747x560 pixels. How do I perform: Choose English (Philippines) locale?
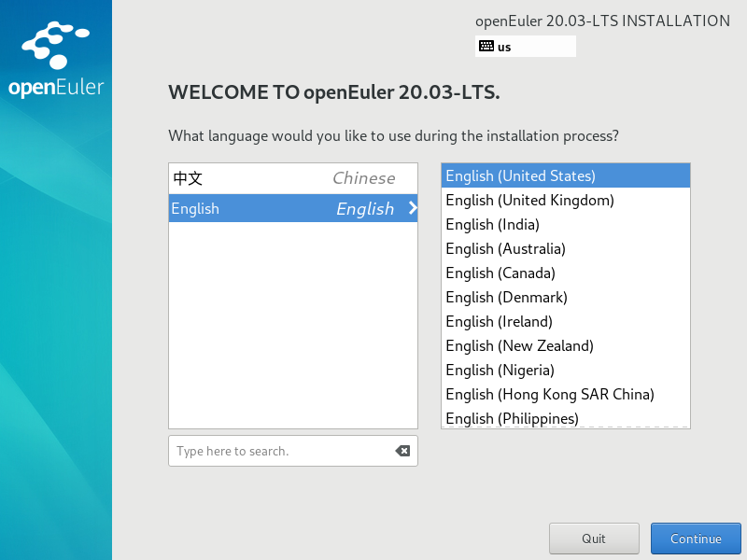point(566,418)
